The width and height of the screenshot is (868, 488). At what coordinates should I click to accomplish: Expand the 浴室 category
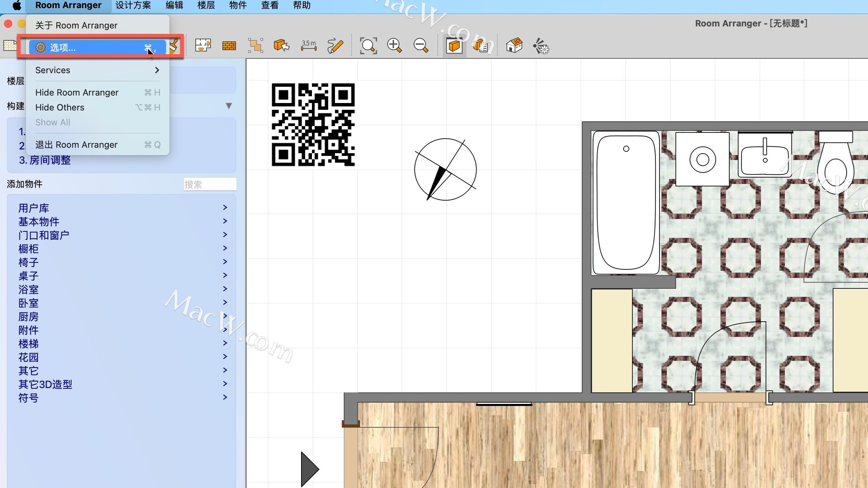(122, 289)
